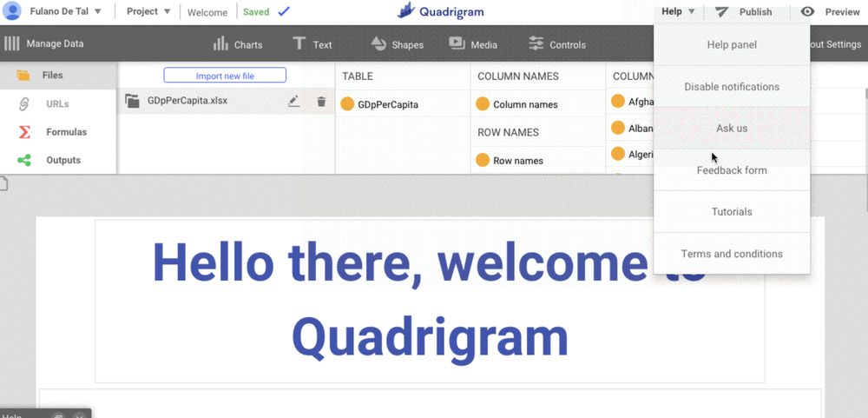Click the user avatar icon
The height and width of the screenshot is (418, 868).
12,11
